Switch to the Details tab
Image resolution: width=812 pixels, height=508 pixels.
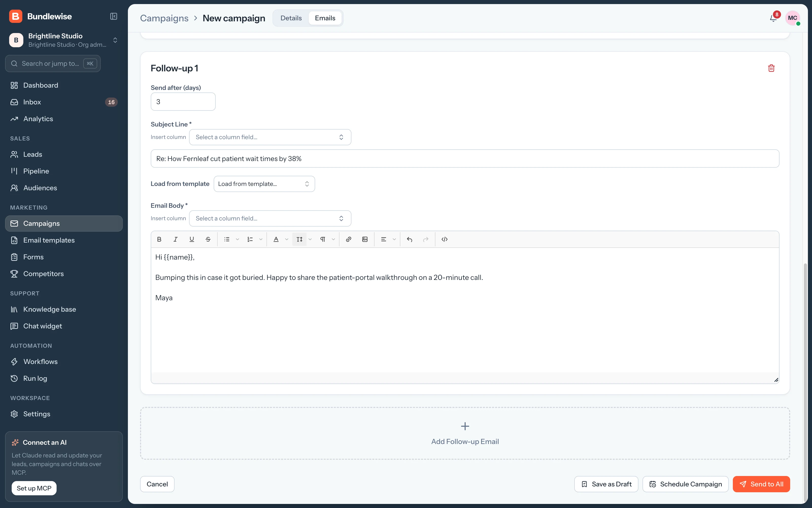coord(291,18)
